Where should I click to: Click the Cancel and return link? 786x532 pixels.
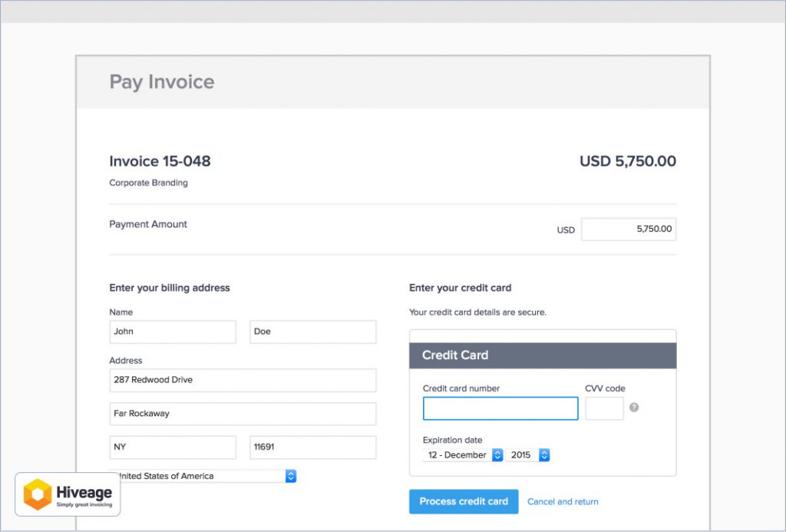(563, 502)
